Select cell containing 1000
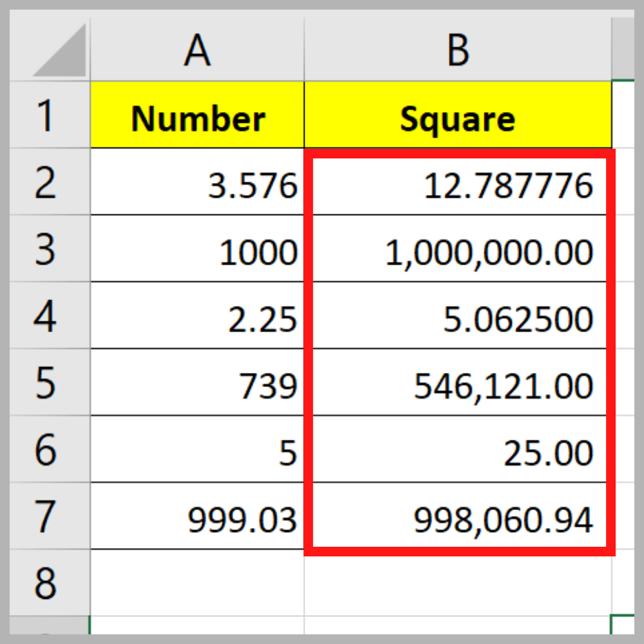644x644 pixels. (197, 248)
